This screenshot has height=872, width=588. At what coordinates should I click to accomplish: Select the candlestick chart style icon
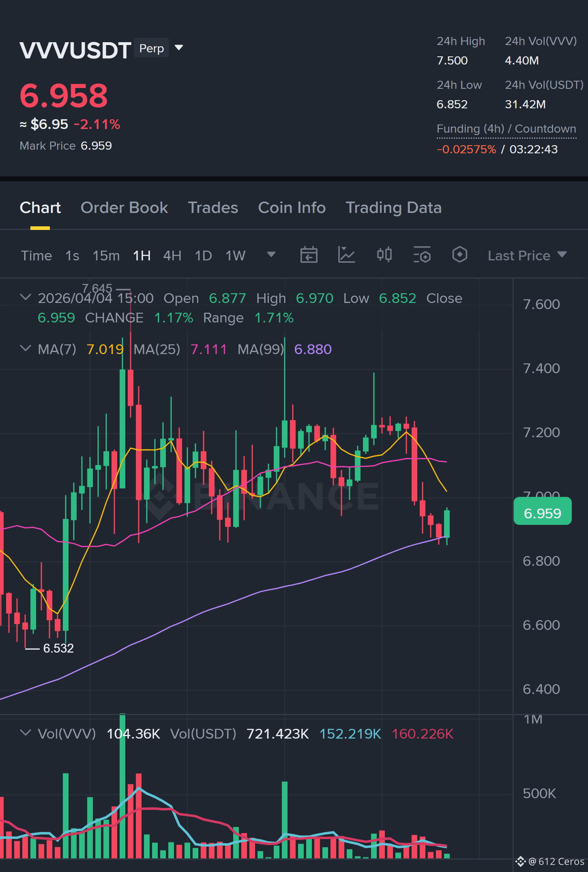click(x=384, y=255)
